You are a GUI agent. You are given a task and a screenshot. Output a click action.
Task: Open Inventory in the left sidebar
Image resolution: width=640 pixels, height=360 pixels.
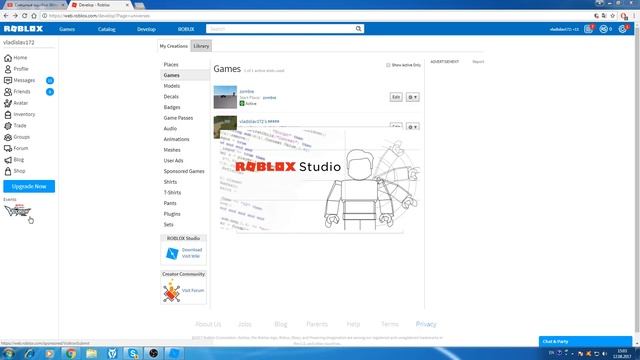click(20, 114)
